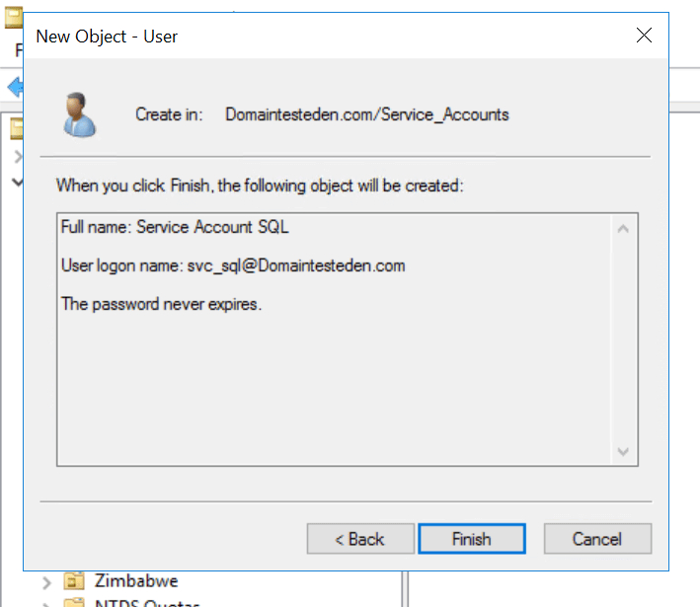Screen dimensions: 700x607
Task: Click the summary box scroll up arrow
Action: click(x=623, y=229)
